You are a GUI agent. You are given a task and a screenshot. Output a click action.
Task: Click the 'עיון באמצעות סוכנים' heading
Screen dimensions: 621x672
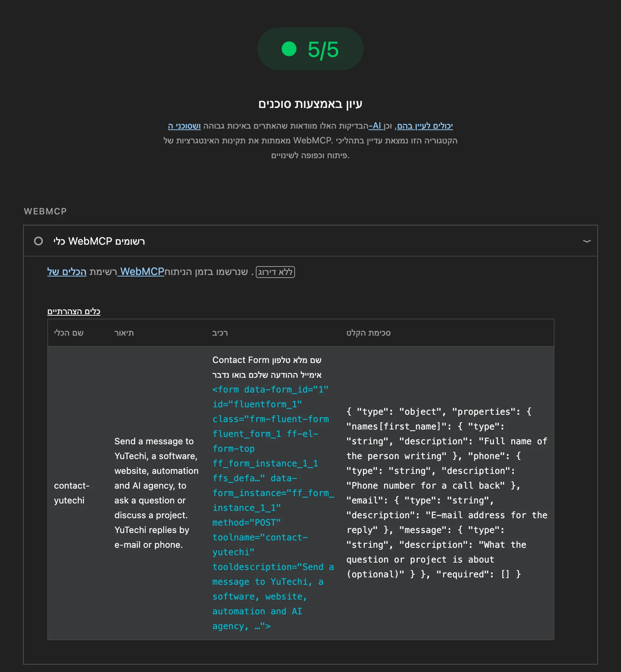pos(310,104)
